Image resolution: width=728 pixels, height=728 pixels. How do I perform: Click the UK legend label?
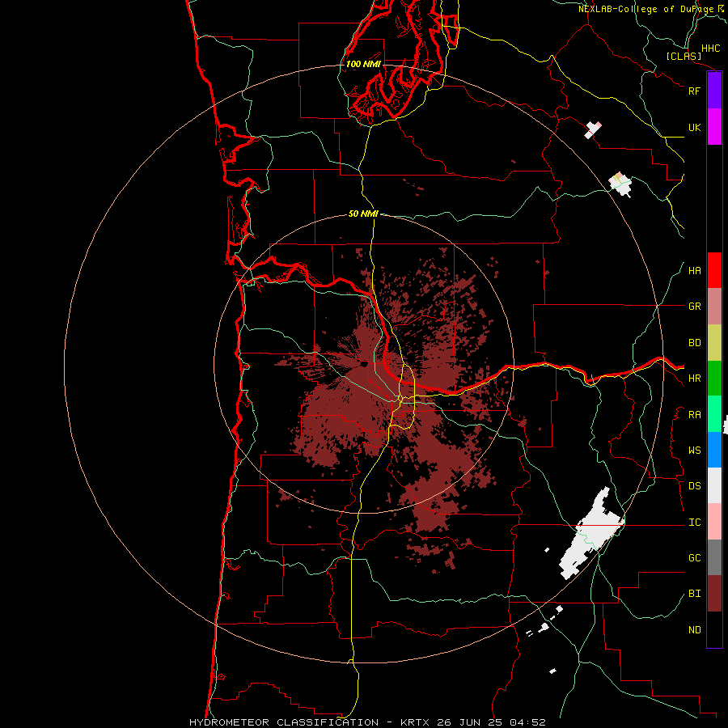[694, 127]
